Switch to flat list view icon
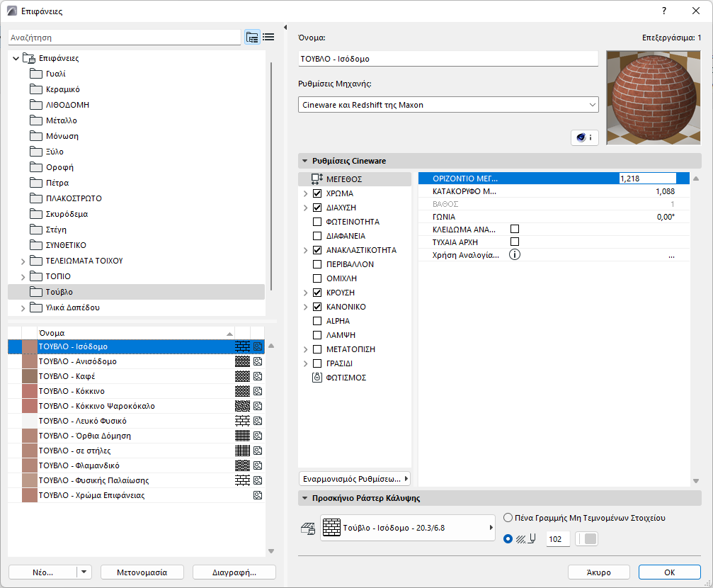 (x=268, y=38)
